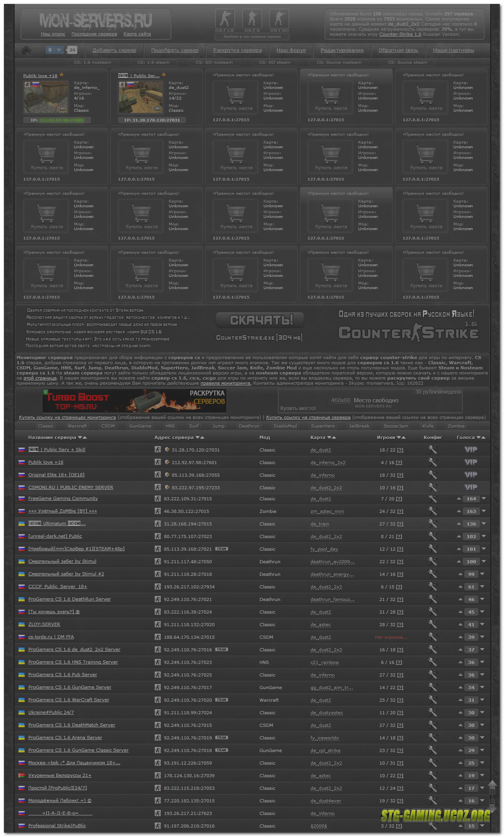Click the [?] players info for Publik love +18

pos(399,463)
